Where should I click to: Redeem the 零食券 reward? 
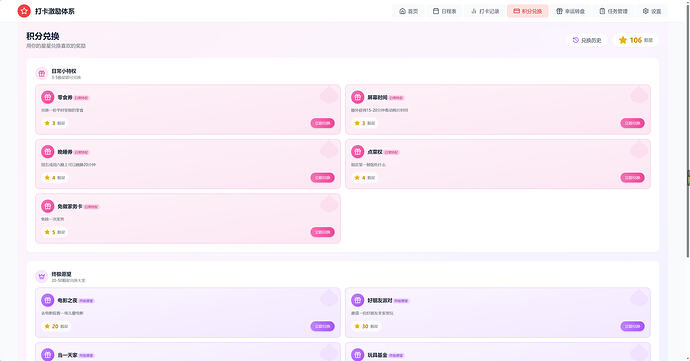(x=323, y=123)
